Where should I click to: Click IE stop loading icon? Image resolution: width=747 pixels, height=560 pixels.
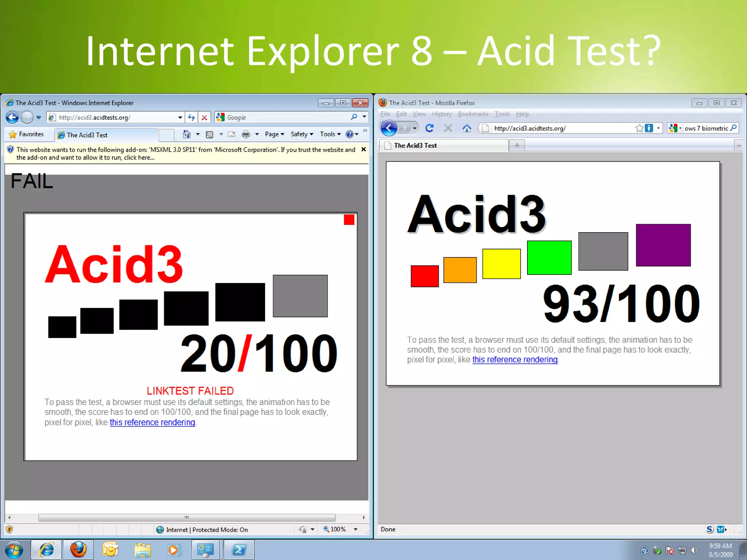click(204, 117)
